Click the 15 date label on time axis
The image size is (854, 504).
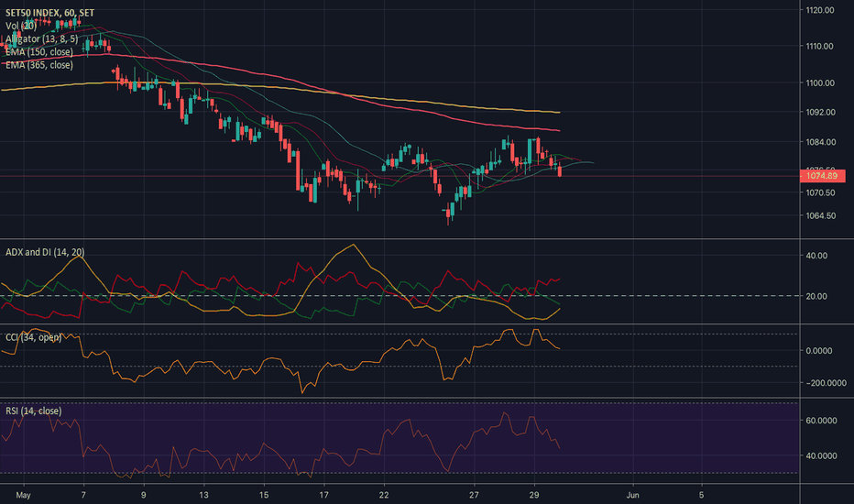point(264,495)
